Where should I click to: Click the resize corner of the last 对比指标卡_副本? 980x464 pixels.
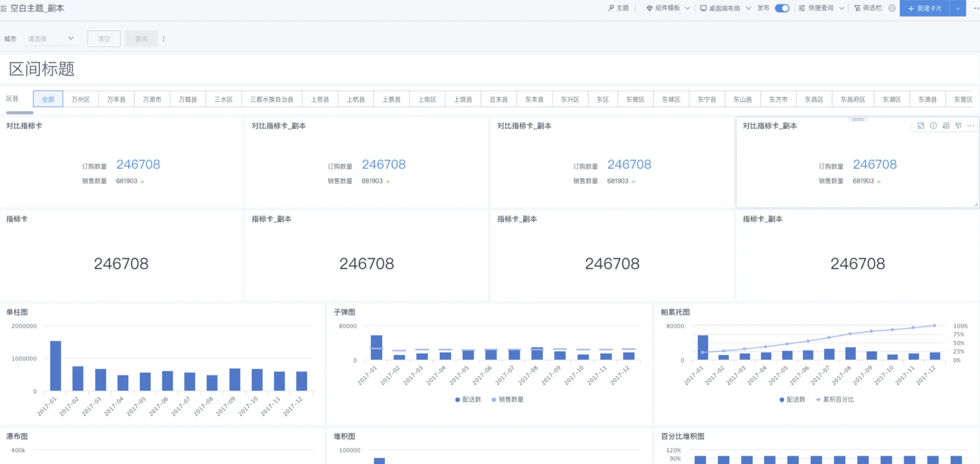pos(976,204)
